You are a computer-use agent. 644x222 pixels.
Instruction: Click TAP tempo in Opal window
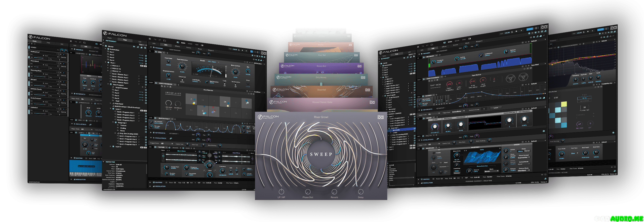pos(230,49)
